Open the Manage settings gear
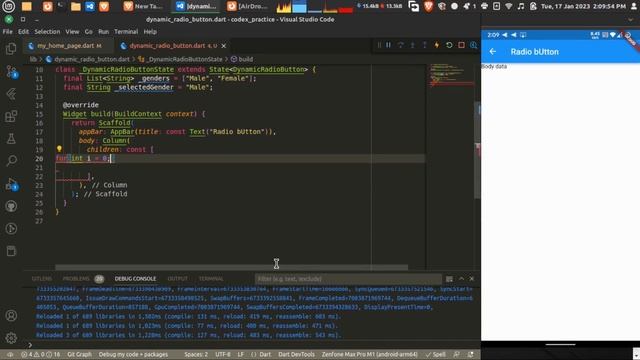This screenshot has width=640, height=360. pyautogui.click(x=11, y=338)
